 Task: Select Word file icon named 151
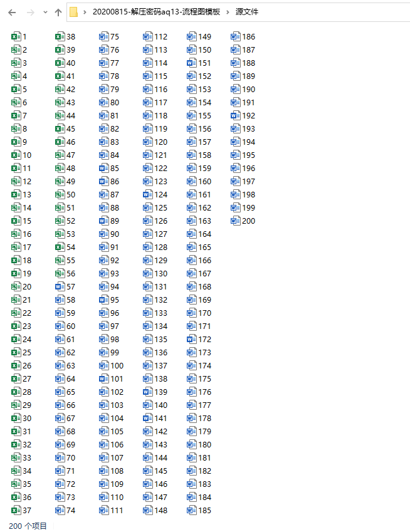coord(191,63)
